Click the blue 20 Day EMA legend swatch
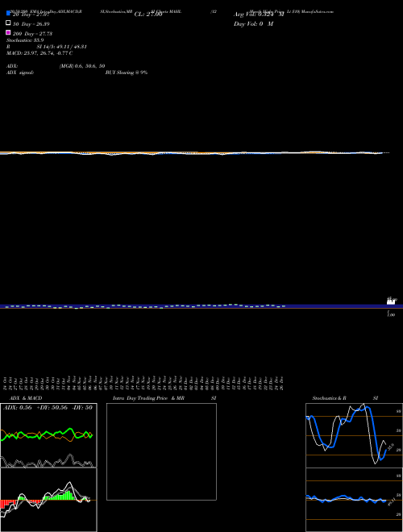This screenshot has width=403, height=532. pyautogui.click(x=9, y=14)
